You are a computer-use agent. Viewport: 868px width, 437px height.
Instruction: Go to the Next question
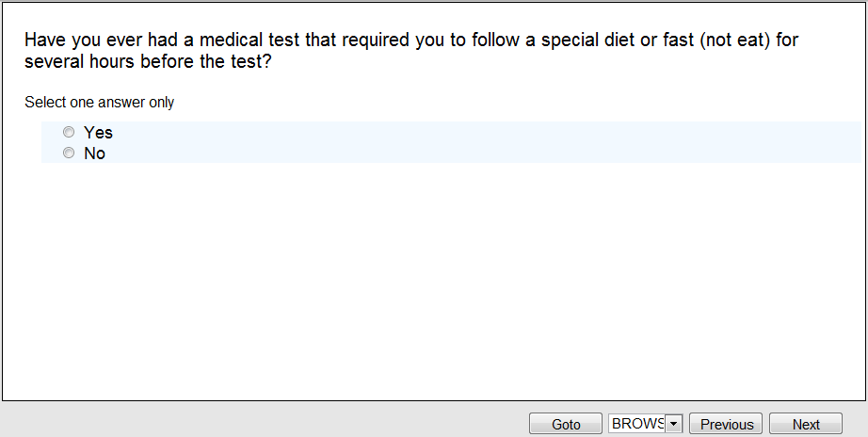(x=805, y=424)
